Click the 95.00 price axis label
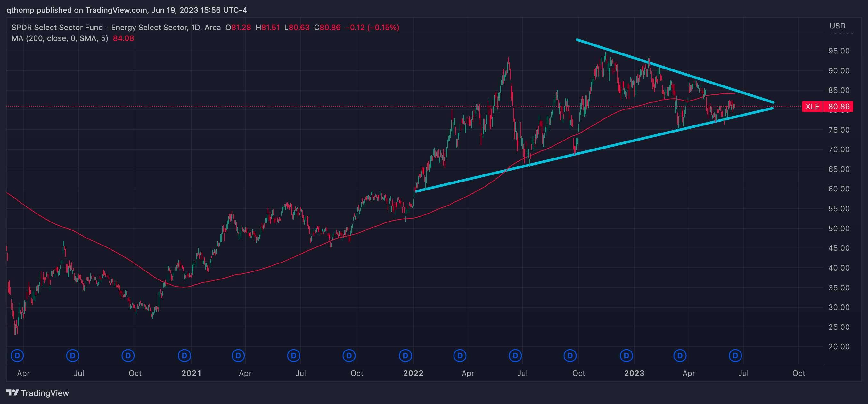This screenshot has width=868, height=404. (839, 51)
